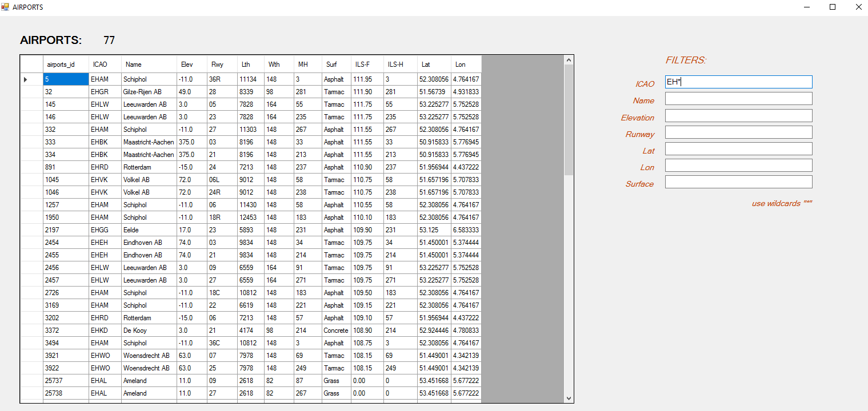Select row header of airports_id 5

point(31,79)
